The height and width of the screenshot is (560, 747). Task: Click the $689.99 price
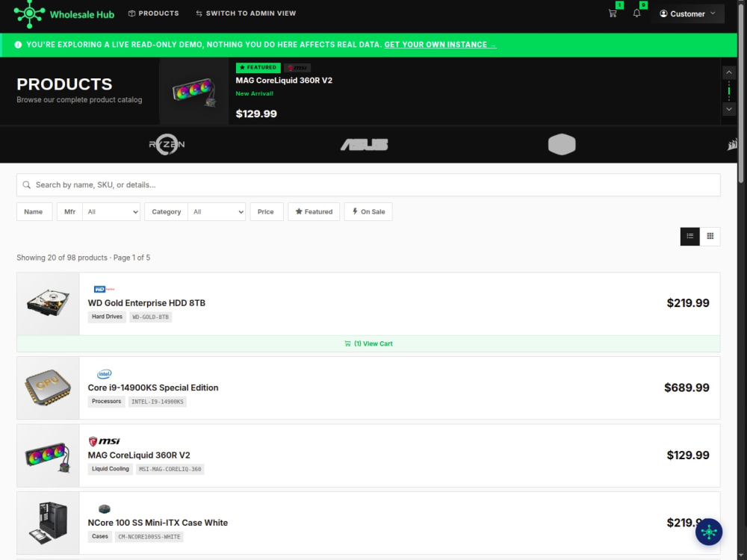686,388
